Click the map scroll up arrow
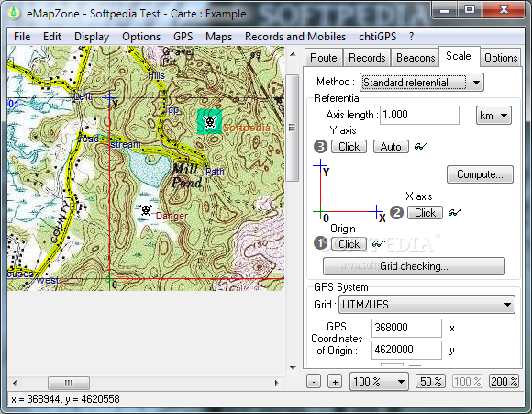This screenshot has width=532, height=414. [293, 54]
